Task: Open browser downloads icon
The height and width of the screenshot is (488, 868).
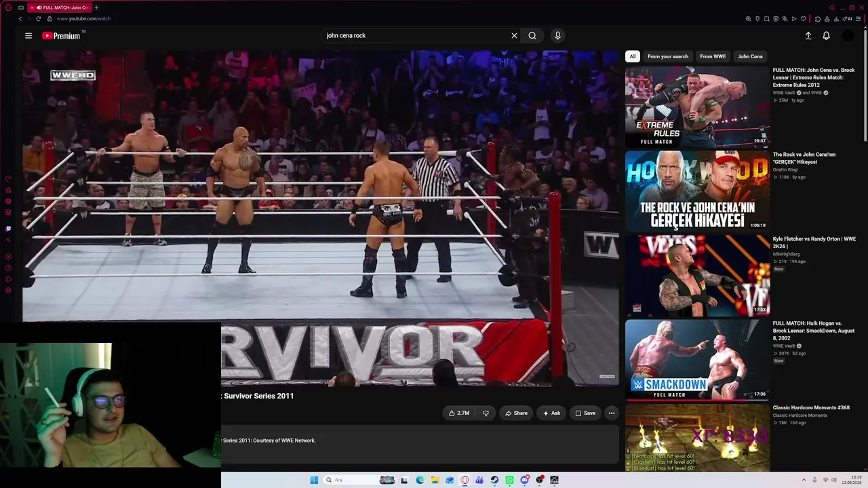Action: pos(837,19)
